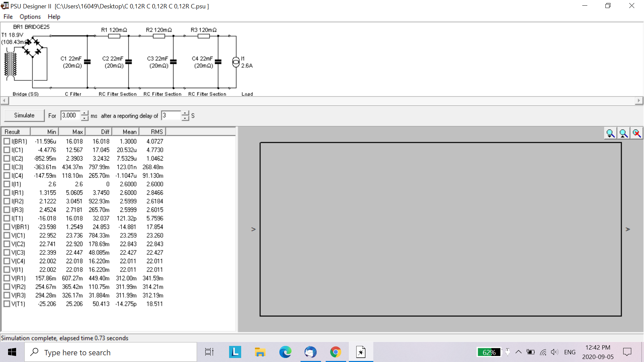Click the battery 62% indicator

(489, 352)
